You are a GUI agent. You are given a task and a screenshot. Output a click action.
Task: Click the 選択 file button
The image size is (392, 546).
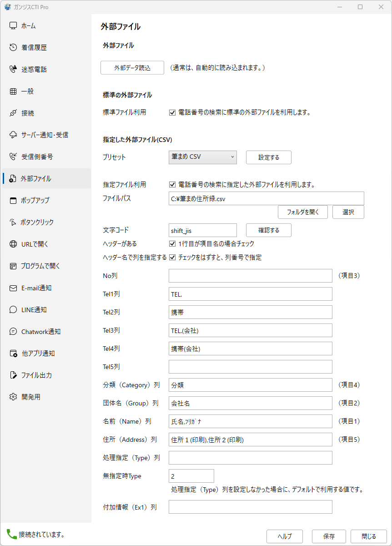pyautogui.click(x=348, y=212)
